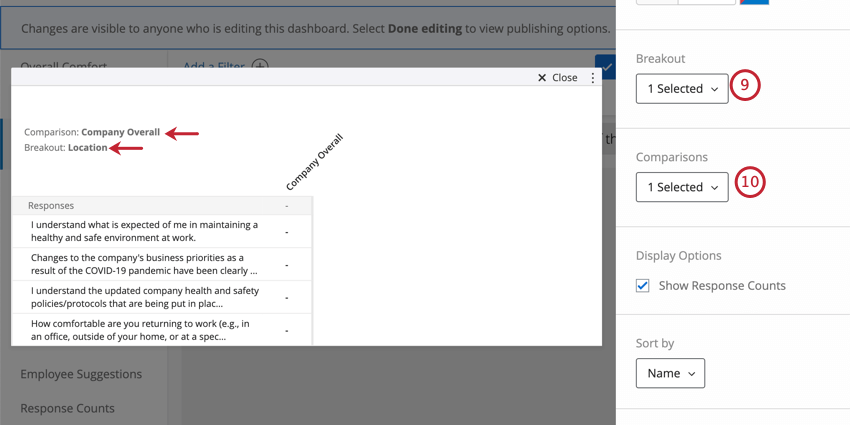Click the Responses header row
Viewport: 850px width, 425px height.
click(162, 205)
